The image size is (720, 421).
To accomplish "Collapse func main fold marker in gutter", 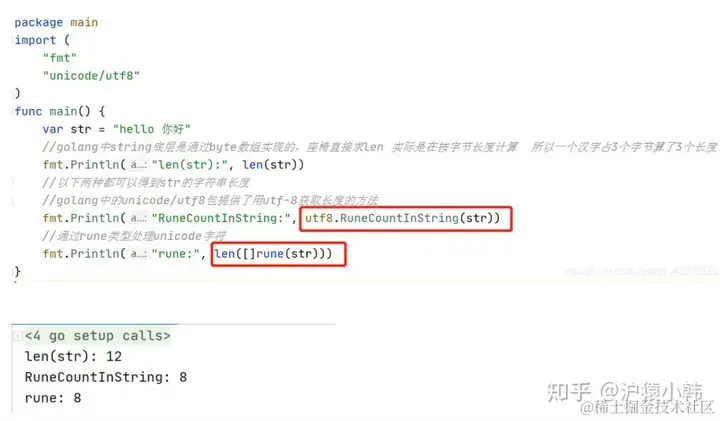I will click(13, 112).
